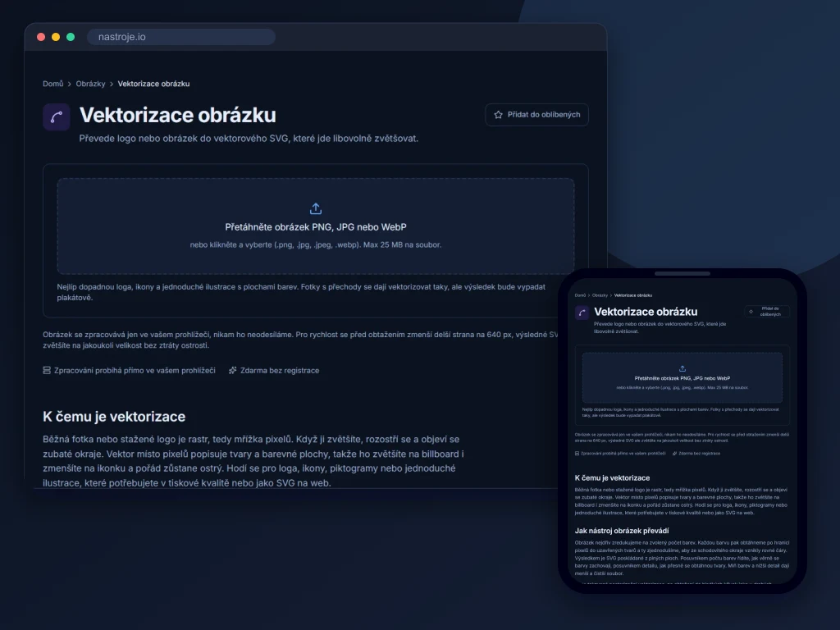Click Vektorizace obrázku breadcrumb in desktop window

tap(153, 84)
